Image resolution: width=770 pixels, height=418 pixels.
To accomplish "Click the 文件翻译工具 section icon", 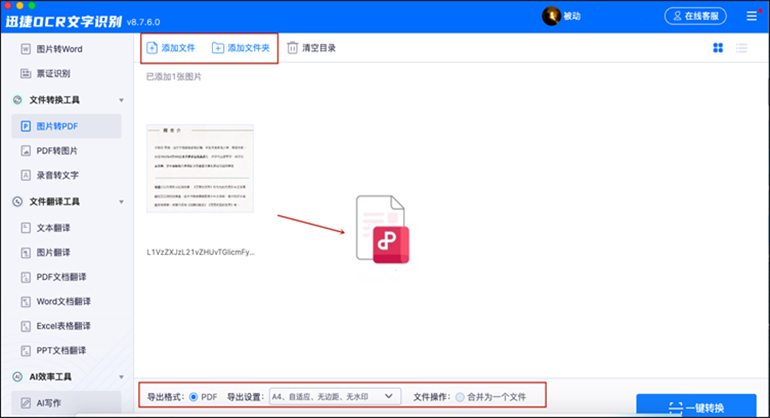I will [17, 202].
